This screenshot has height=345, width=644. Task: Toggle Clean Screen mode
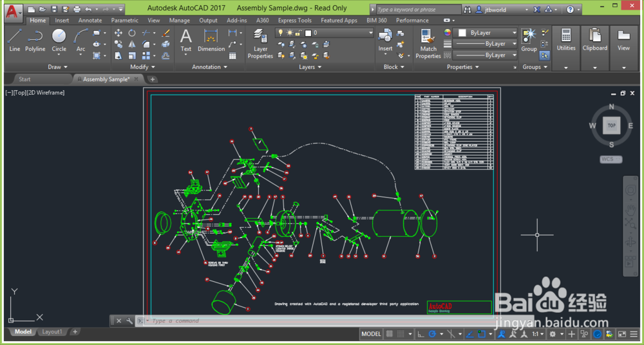(622, 334)
